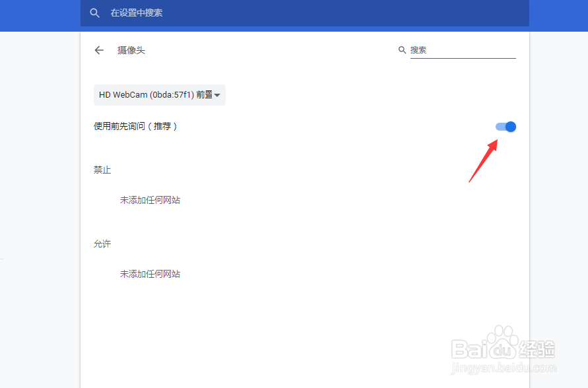The height and width of the screenshot is (388, 588).
Task: Click the dropdown arrow on HD WebCam selector
Action: [x=219, y=95]
